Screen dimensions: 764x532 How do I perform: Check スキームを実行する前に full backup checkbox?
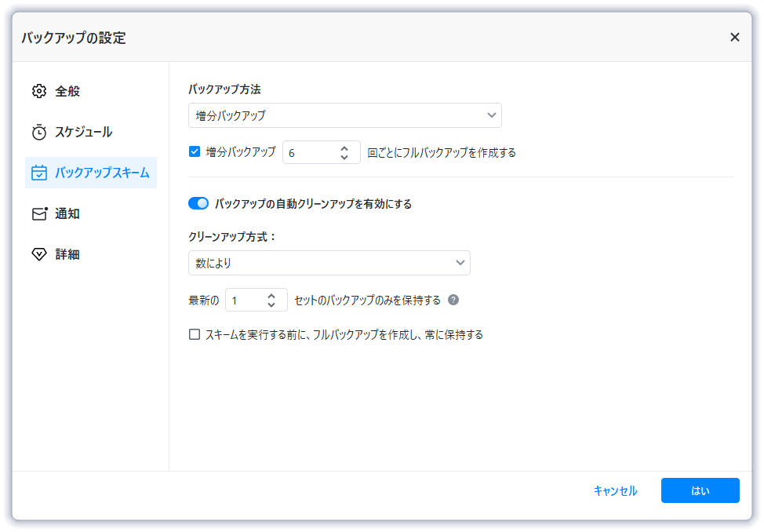tap(195, 334)
